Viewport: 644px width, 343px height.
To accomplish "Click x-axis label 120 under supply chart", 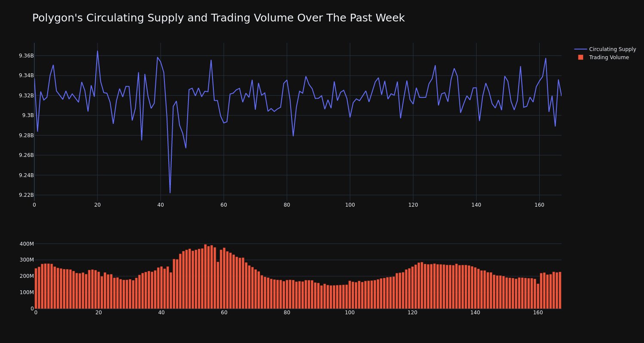I will [413, 205].
